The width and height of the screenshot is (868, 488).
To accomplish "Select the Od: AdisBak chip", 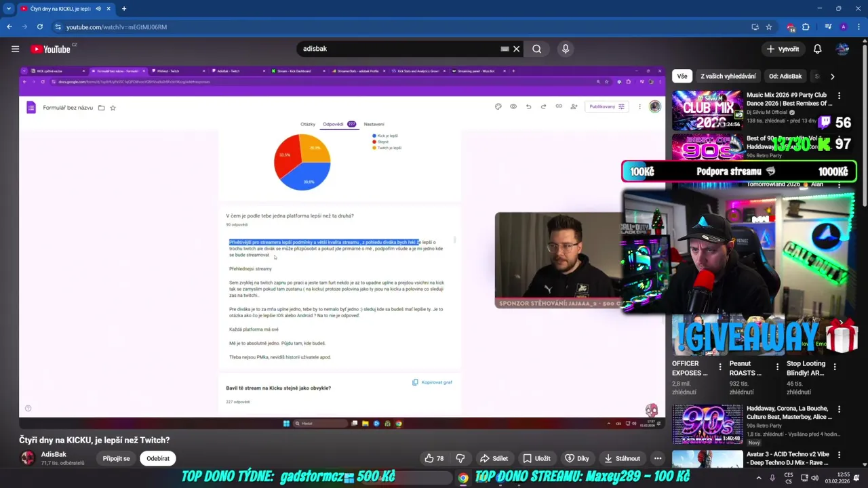I will pos(785,76).
